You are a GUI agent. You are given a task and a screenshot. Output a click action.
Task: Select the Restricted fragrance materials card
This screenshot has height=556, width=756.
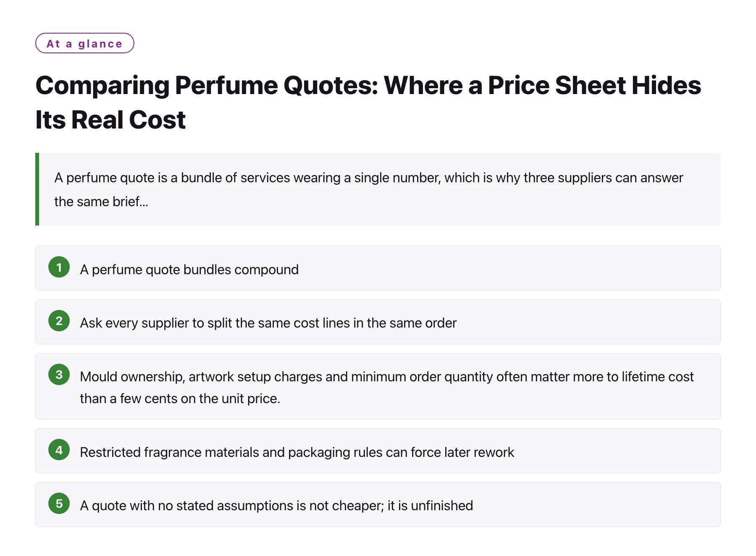[378, 451]
